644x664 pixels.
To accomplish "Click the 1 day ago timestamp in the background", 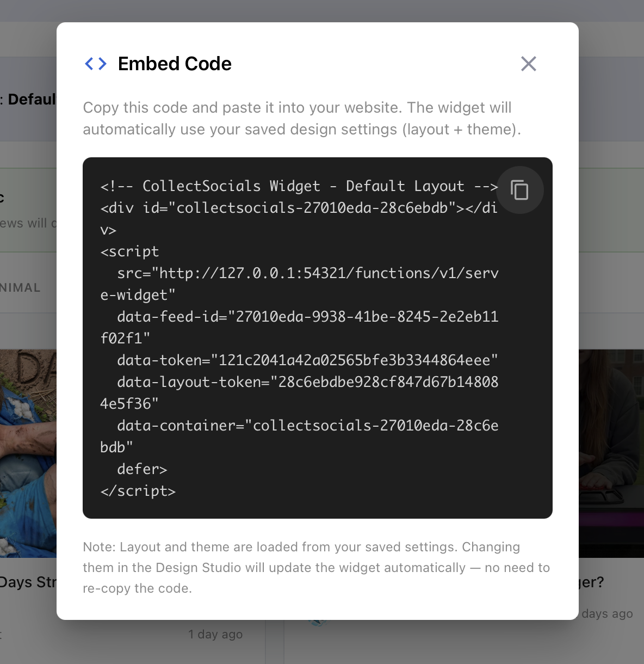I will (x=215, y=634).
